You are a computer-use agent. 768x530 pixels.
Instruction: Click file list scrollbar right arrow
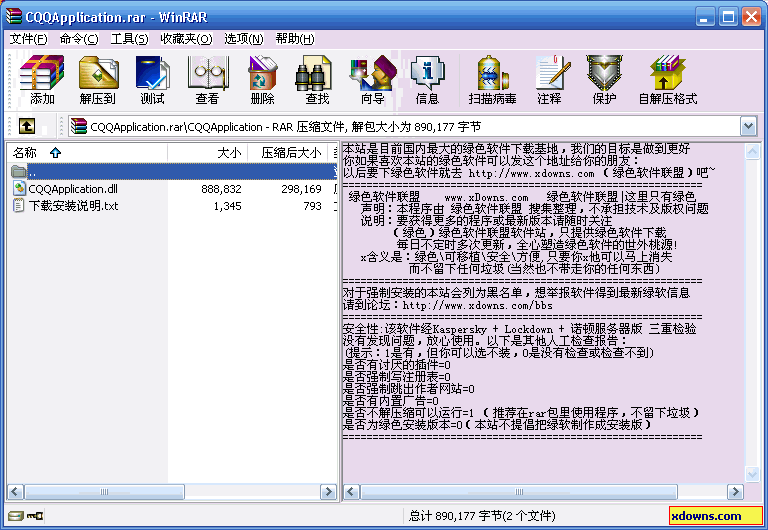328,492
